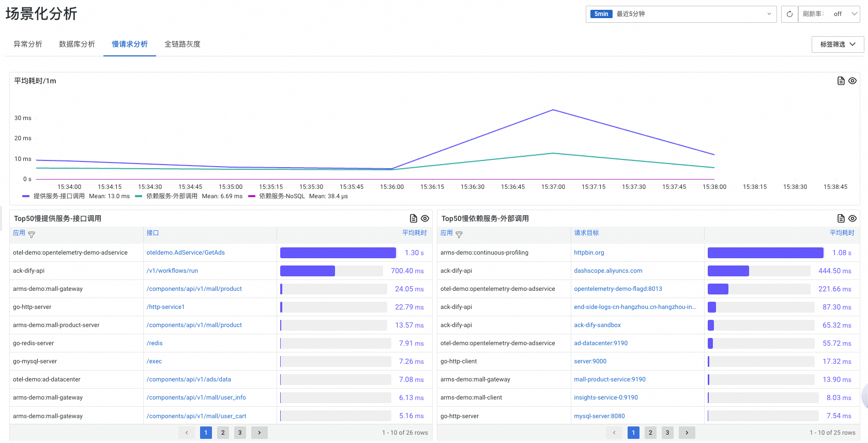Switch to the 数据库分析 tab

pyautogui.click(x=77, y=45)
